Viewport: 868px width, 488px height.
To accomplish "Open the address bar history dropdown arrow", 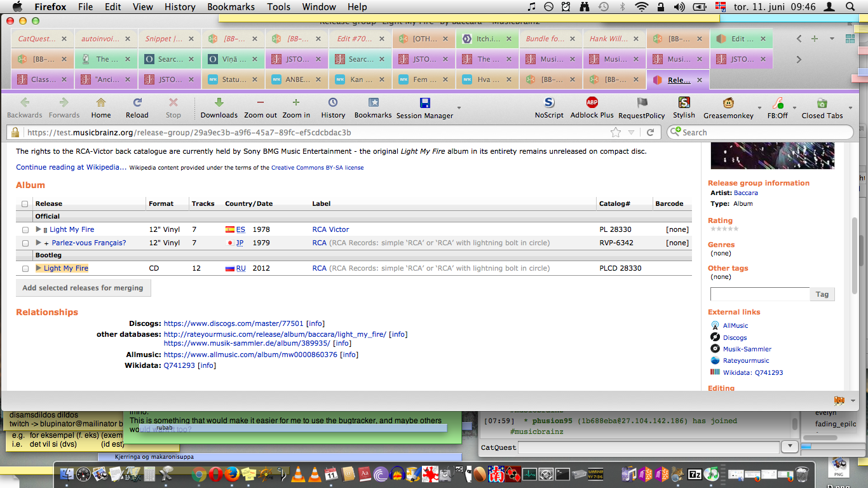I will [x=631, y=132].
